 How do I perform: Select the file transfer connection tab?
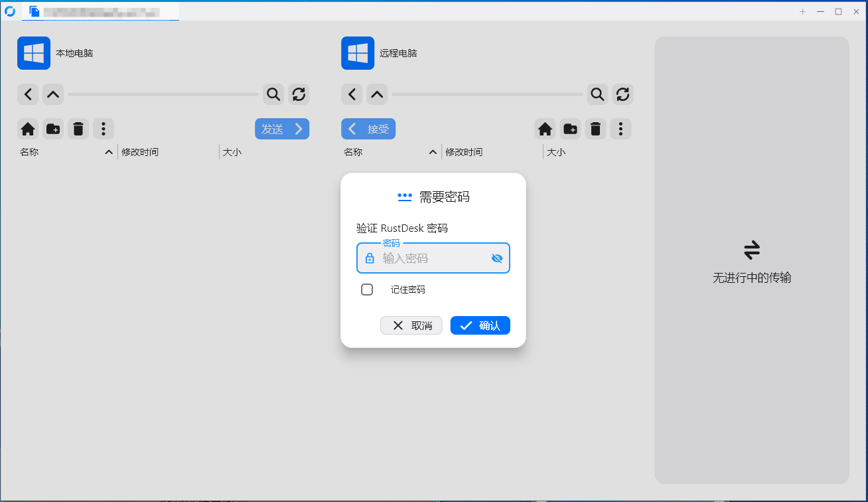coord(100,11)
